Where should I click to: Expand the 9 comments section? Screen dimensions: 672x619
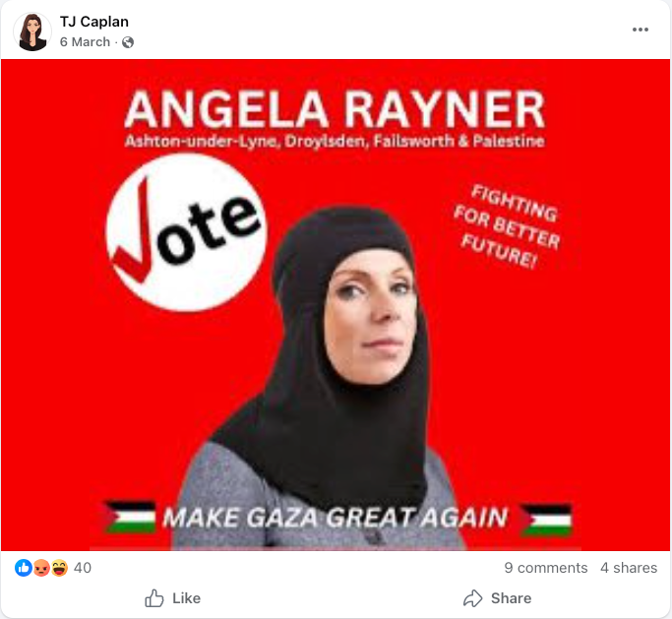coord(546,568)
